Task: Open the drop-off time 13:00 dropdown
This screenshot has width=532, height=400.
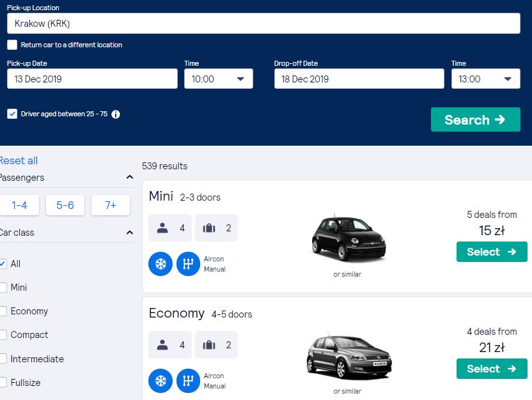Action: pos(485,79)
